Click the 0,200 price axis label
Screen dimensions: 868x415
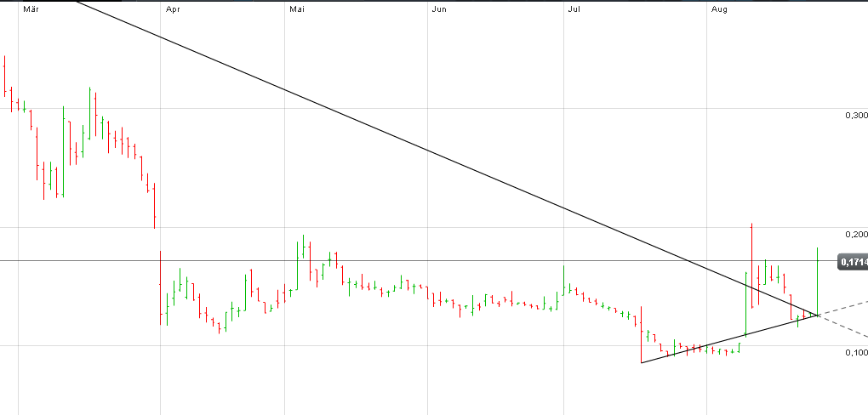(x=856, y=234)
